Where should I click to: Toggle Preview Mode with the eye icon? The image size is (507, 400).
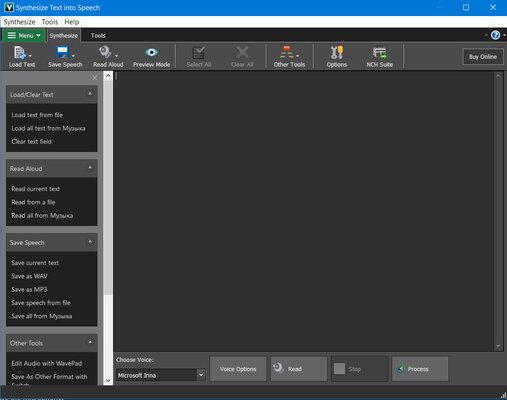152,52
